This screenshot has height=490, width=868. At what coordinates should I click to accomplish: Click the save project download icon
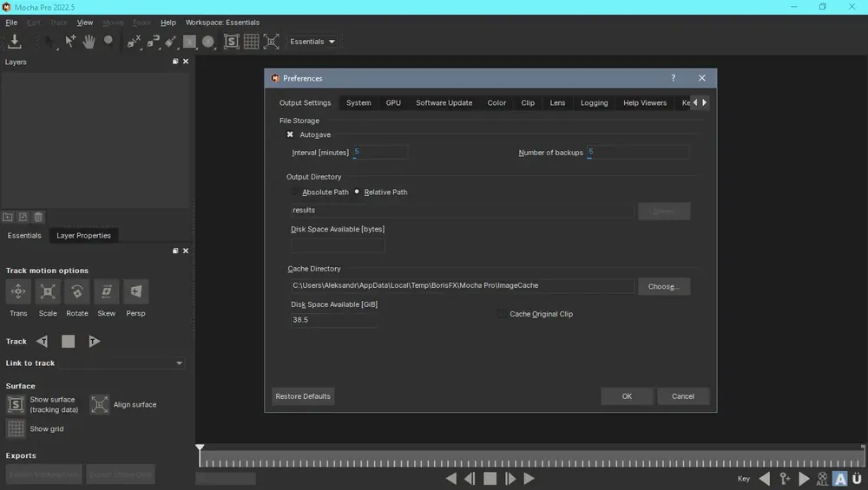pyautogui.click(x=15, y=42)
